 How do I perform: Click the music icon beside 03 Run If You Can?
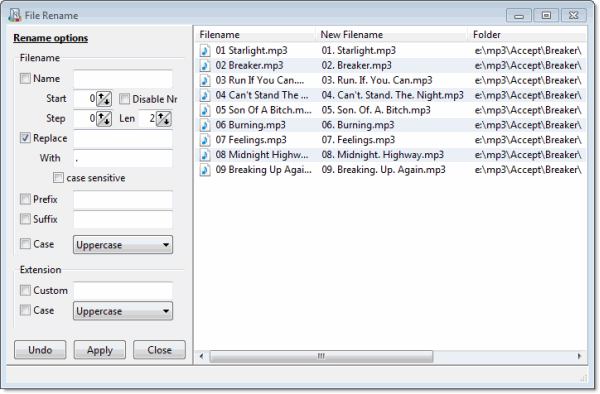coord(205,80)
